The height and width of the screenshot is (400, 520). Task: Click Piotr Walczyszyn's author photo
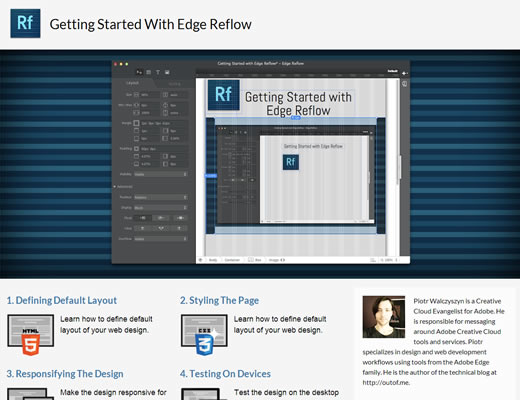point(384,317)
